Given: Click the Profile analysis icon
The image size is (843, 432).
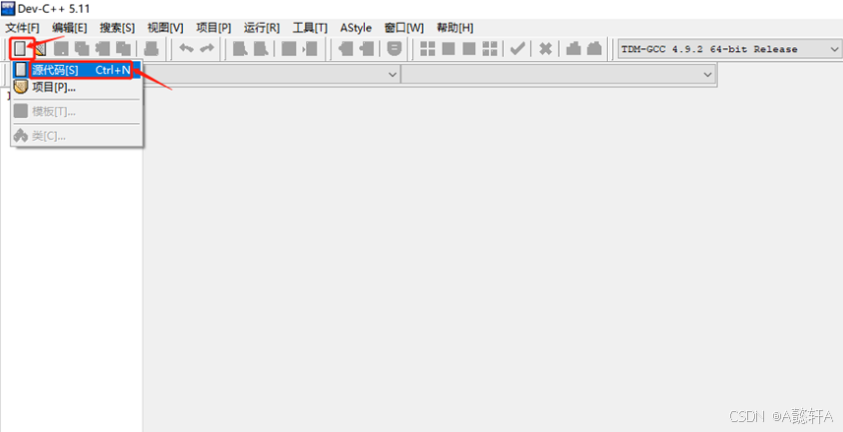Looking at the screenshot, I should click(573, 49).
